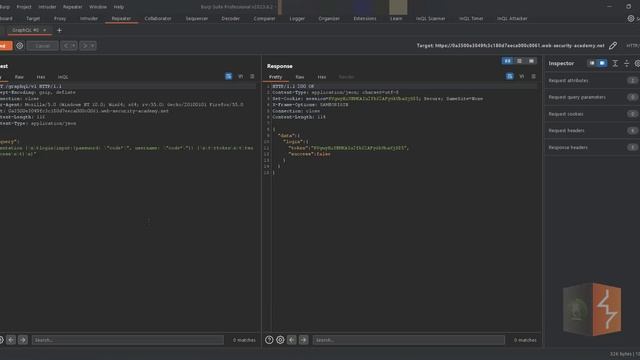The height and width of the screenshot is (360, 640).
Task: Open the Help menu
Action: point(118,7)
